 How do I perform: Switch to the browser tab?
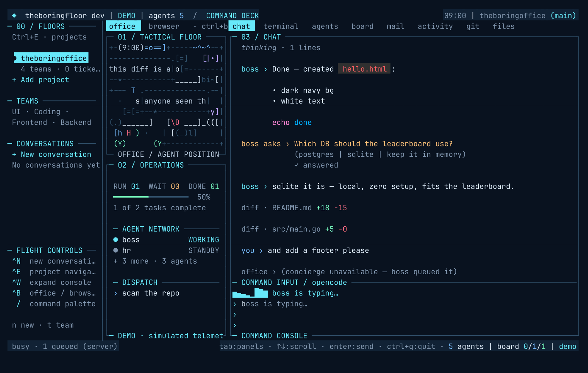point(164,26)
